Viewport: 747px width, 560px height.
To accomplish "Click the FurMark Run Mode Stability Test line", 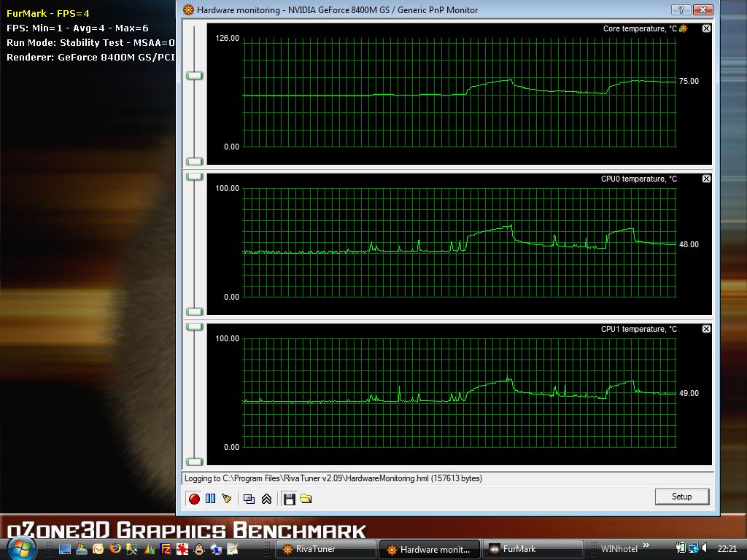I will [x=90, y=43].
